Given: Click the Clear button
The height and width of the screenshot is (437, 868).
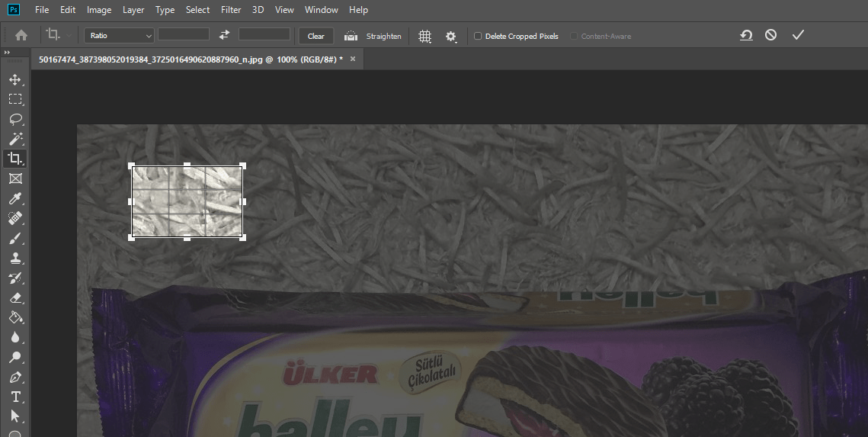Looking at the screenshot, I should click(x=316, y=36).
